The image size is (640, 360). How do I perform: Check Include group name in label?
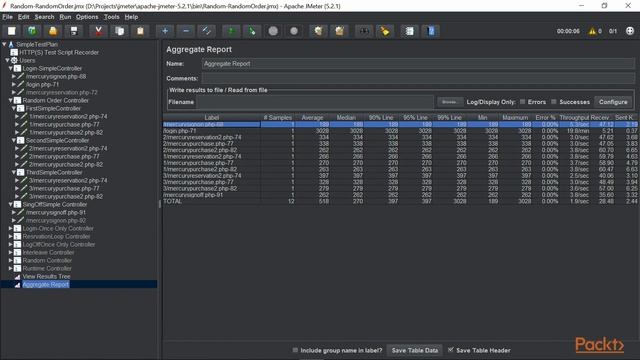click(x=295, y=350)
